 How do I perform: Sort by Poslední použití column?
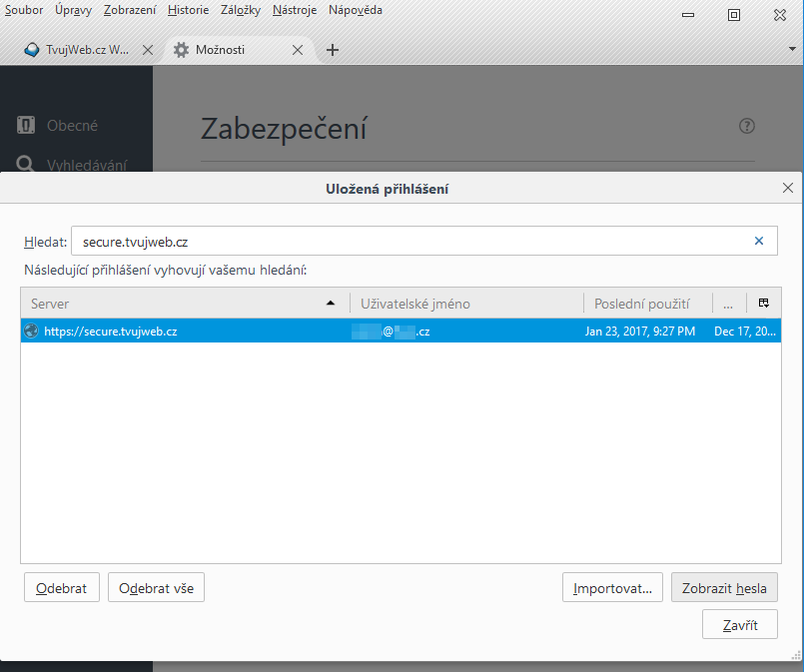click(x=647, y=304)
